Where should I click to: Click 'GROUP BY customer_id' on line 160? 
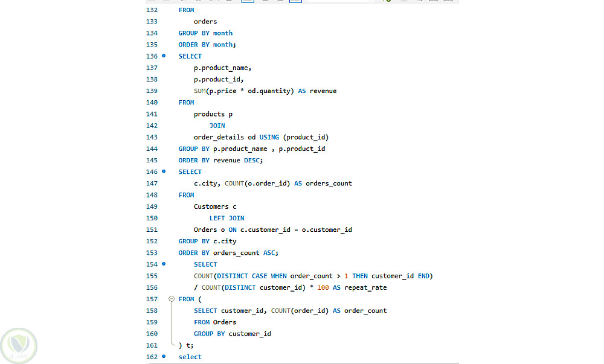233,334
